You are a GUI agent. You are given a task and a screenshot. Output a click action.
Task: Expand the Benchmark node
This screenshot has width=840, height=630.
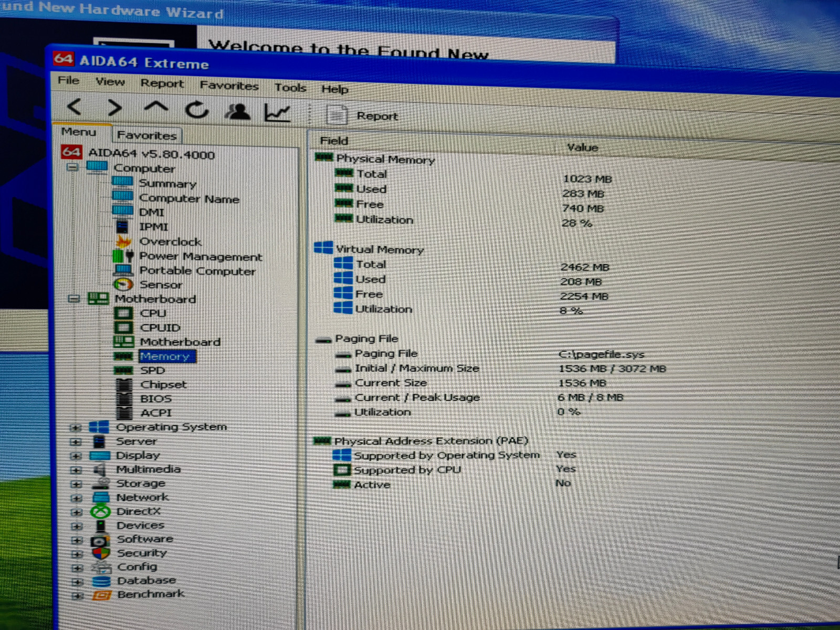click(79, 596)
